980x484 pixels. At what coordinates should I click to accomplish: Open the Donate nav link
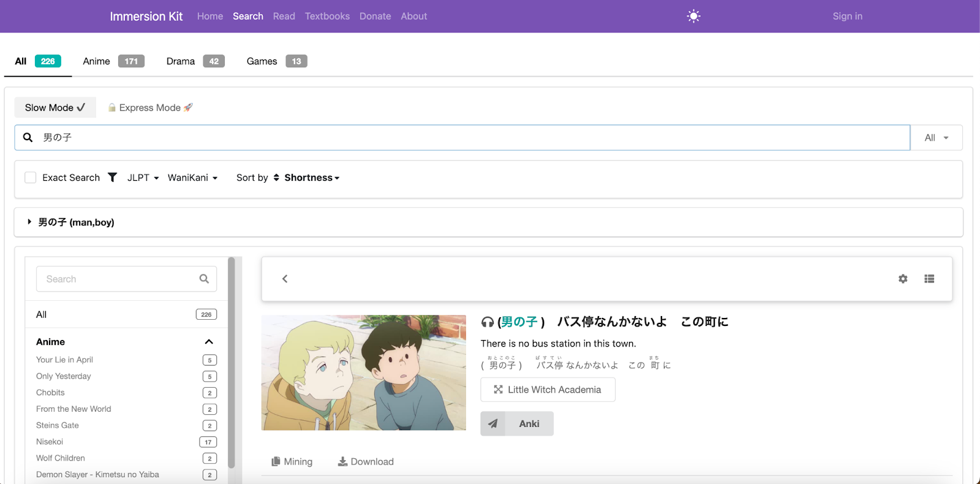(375, 17)
